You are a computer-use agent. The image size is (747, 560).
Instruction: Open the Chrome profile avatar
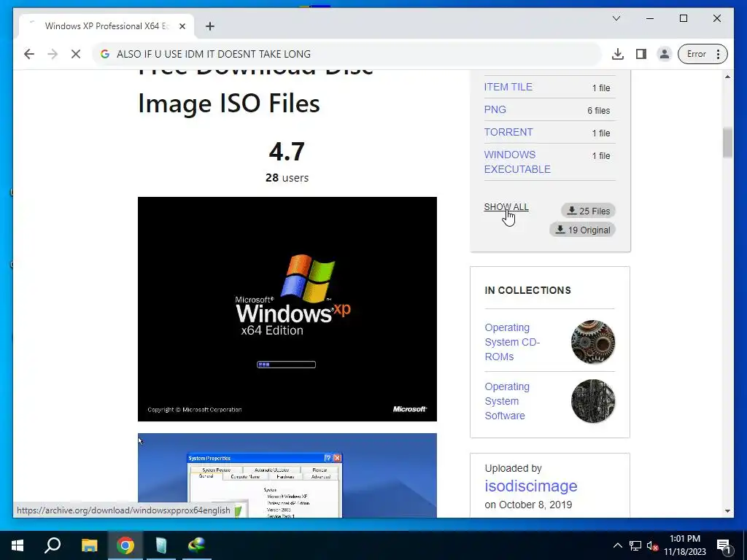click(x=664, y=54)
